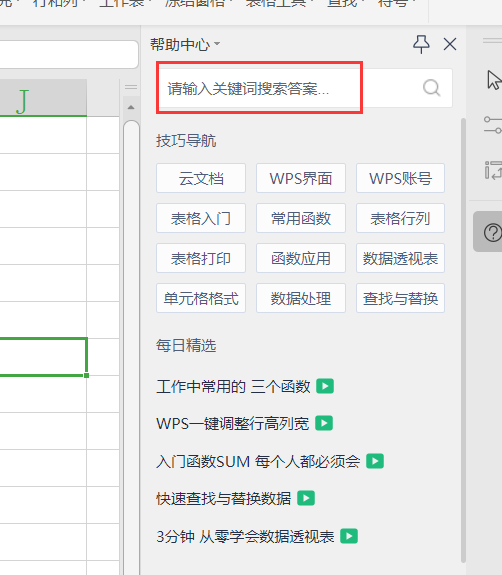Select the arrow selection tool in sidebar
The image size is (502, 575).
494,80
